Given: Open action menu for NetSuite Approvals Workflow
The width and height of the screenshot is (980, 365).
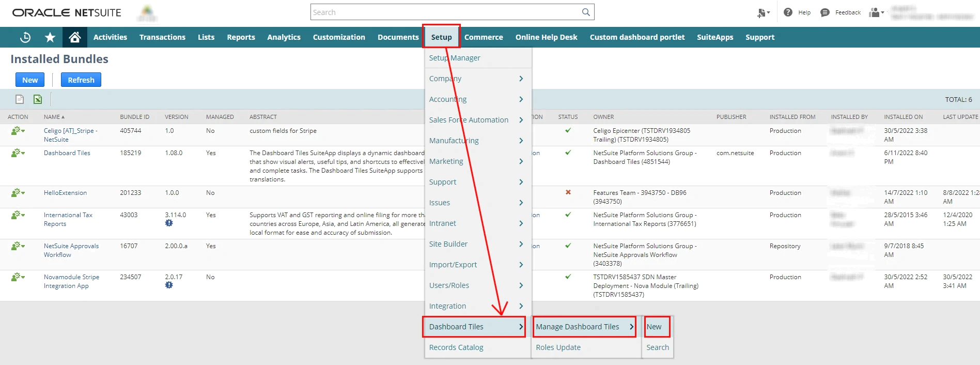Looking at the screenshot, I should tap(18, 246).
